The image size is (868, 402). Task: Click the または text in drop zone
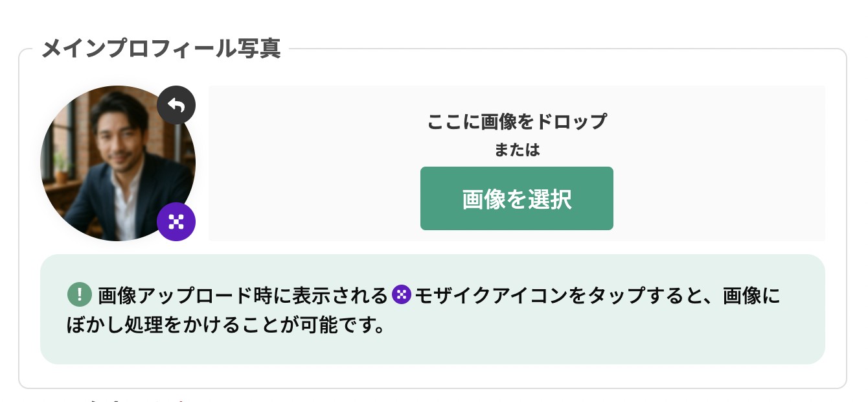point(517,150)
